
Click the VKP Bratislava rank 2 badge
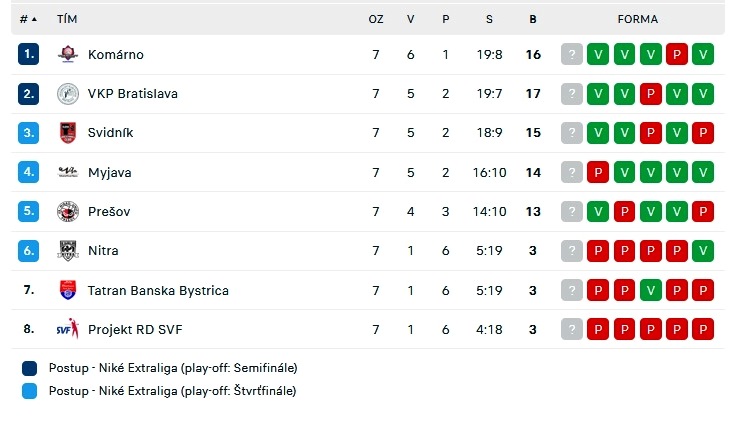29,94
